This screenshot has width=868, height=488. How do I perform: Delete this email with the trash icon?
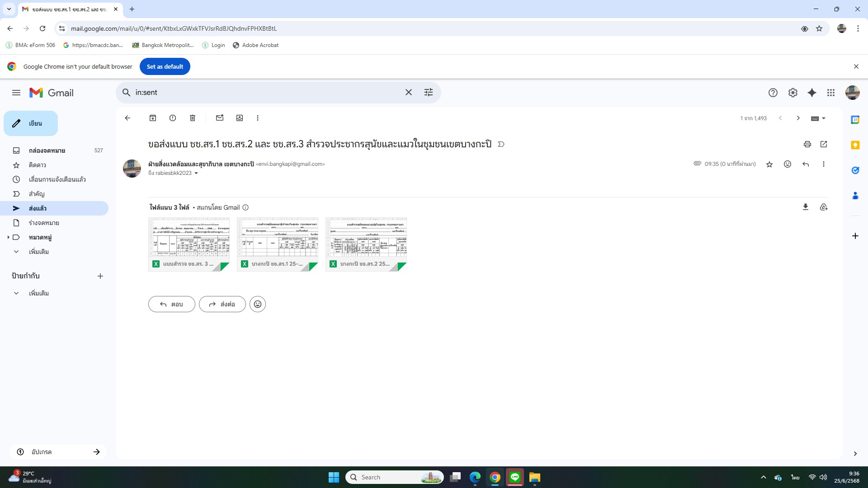(193, 118)
